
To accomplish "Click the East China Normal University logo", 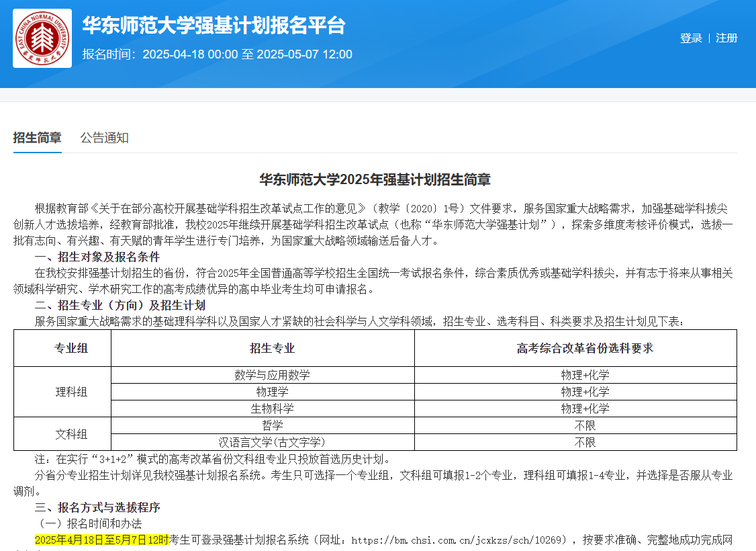I will (x=42, y=38).
